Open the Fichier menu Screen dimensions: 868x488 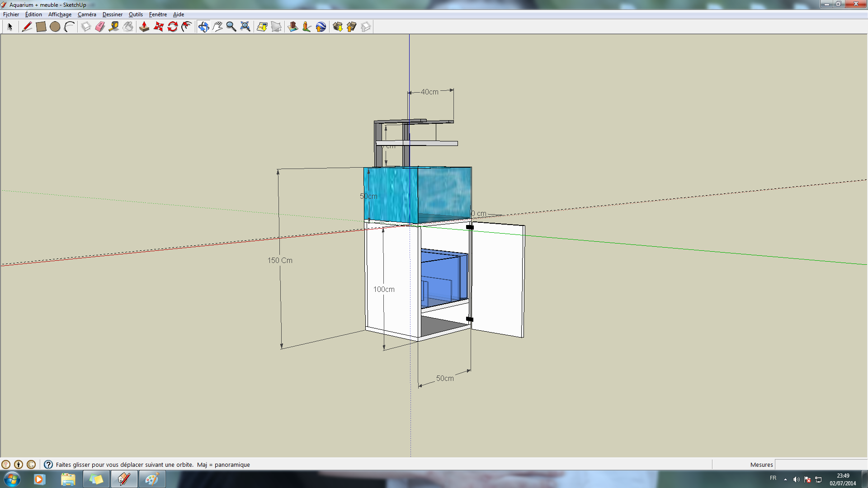pos(10,14)
